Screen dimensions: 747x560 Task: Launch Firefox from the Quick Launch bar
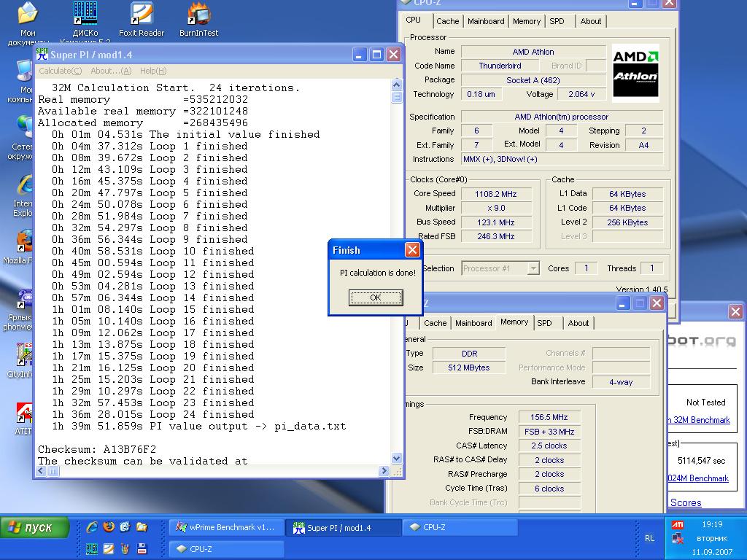[109, 526]
